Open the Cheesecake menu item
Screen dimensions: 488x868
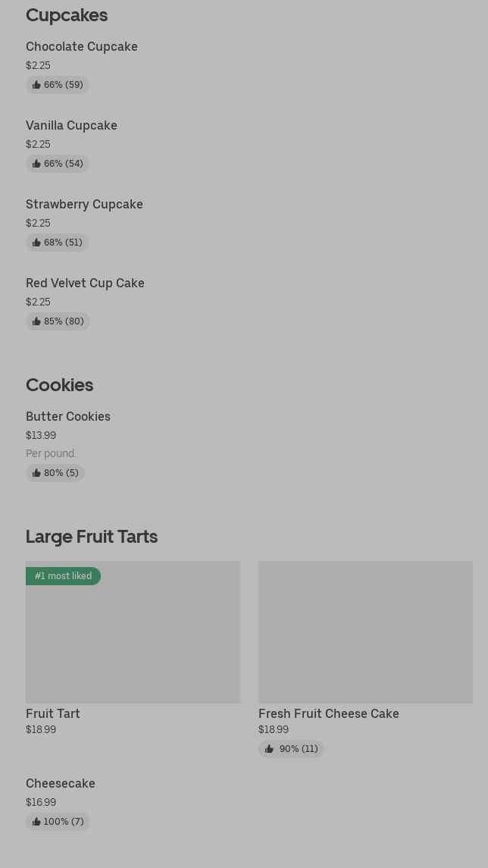click(x=61, y=784)
